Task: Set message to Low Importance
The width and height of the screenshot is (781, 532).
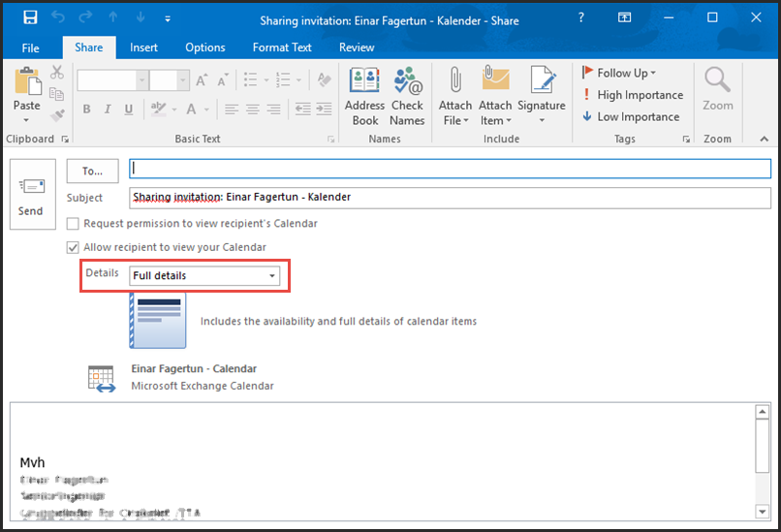Action: [630, 116]
